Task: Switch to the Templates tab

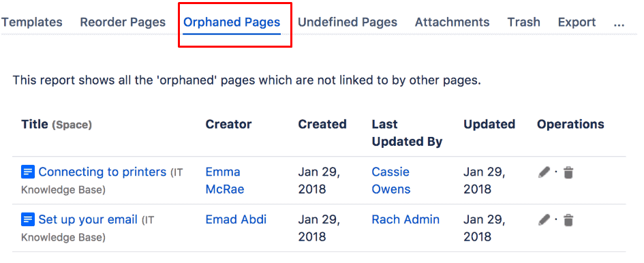Action: [x=31, y=22]
